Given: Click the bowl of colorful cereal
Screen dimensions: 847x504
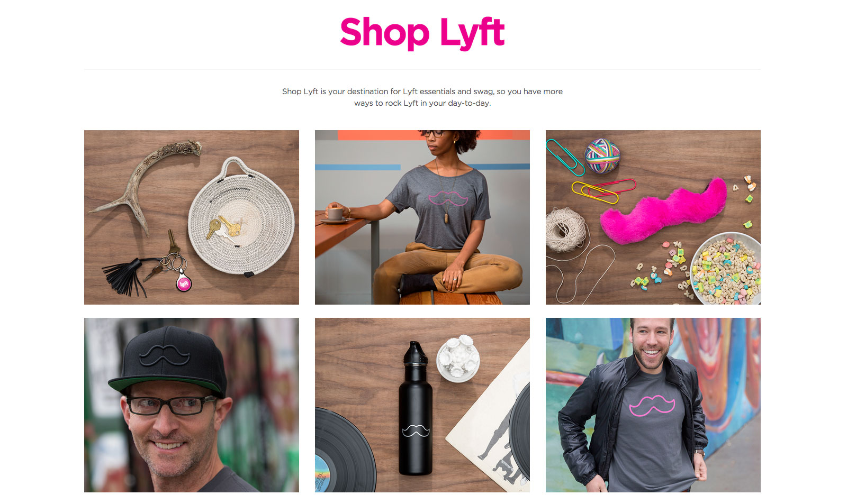Looking at the screenshot, I should 725,270.
